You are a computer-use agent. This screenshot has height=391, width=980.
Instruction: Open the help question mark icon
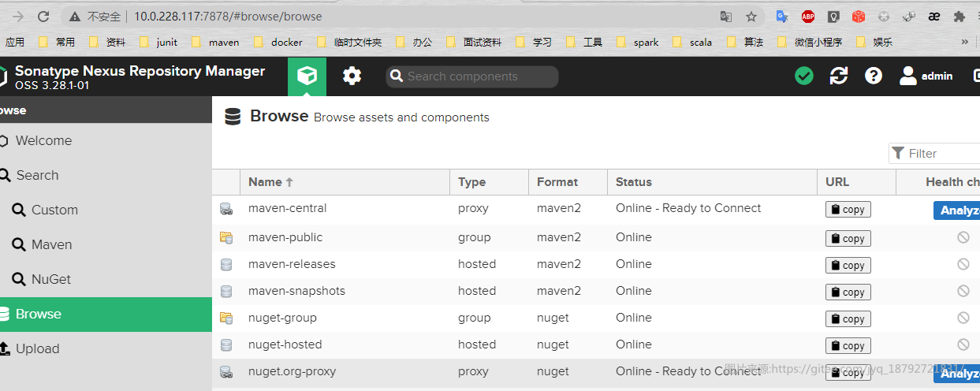pos(873,76)
